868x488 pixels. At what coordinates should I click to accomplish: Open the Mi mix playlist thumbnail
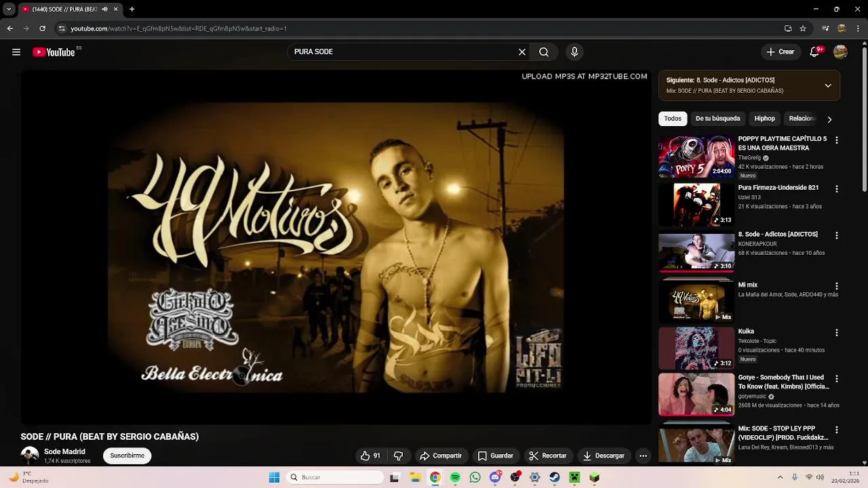point(696,302)
